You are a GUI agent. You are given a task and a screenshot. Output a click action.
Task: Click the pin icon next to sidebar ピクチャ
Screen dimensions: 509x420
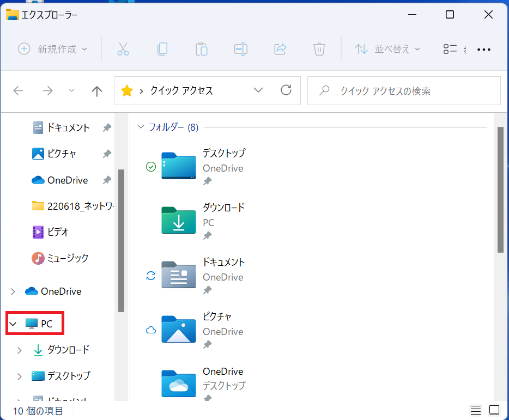click(107, 154)
